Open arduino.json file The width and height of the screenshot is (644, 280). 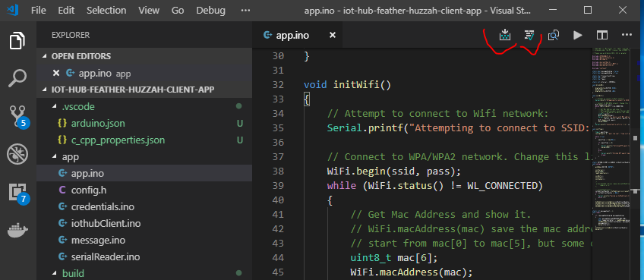tap(98, 123)
